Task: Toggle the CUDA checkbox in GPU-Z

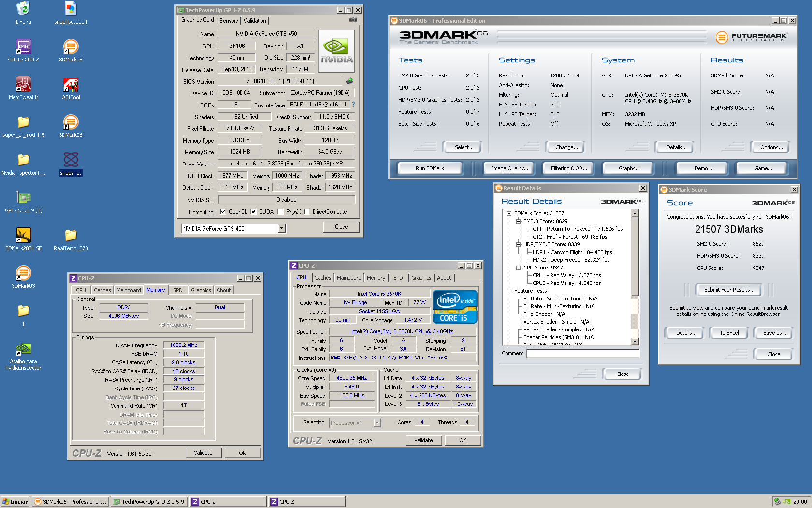Action: tap(253, 211)
